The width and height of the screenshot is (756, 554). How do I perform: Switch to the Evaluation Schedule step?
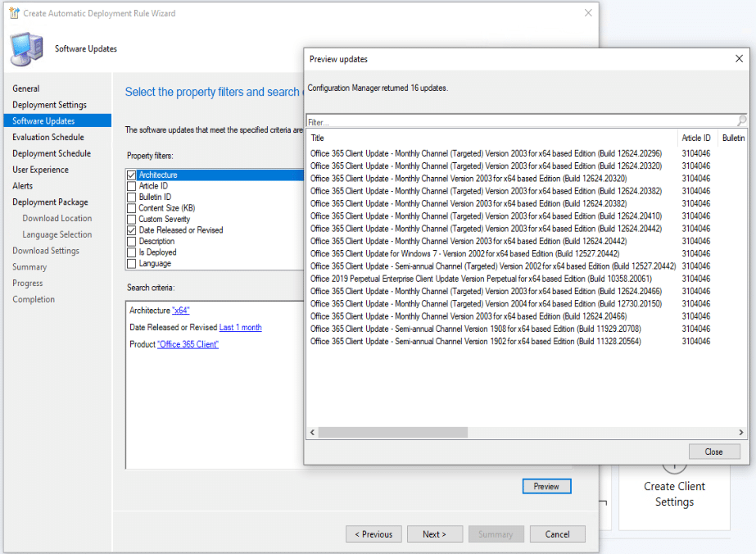48,137
